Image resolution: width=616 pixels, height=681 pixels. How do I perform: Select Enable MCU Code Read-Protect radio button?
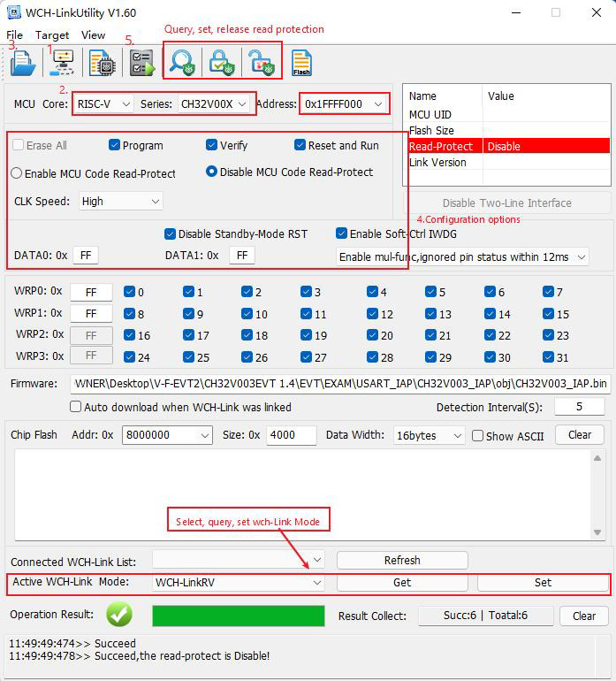[x=17, y=173]
